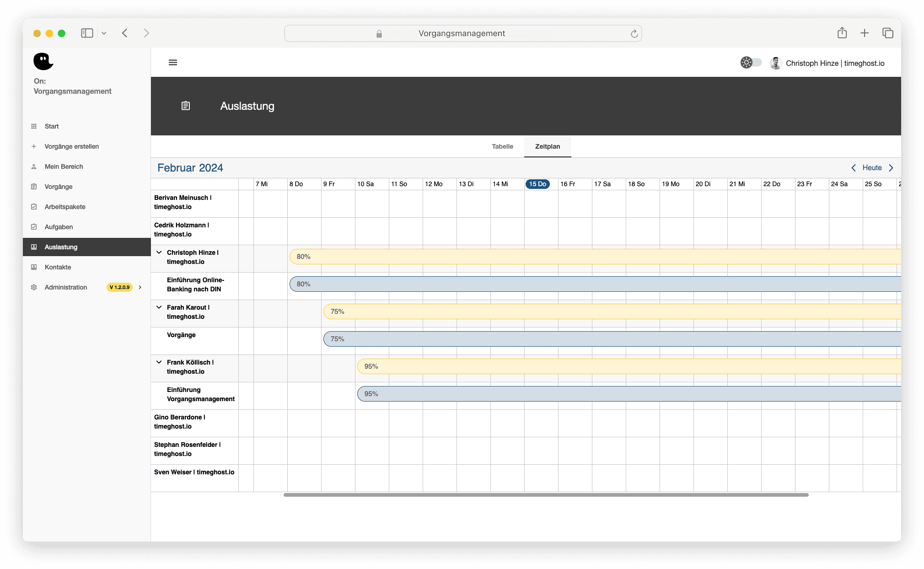924x569 pixels.
Task: Collapse Farah Karout row
Action: tap(159, 307)
